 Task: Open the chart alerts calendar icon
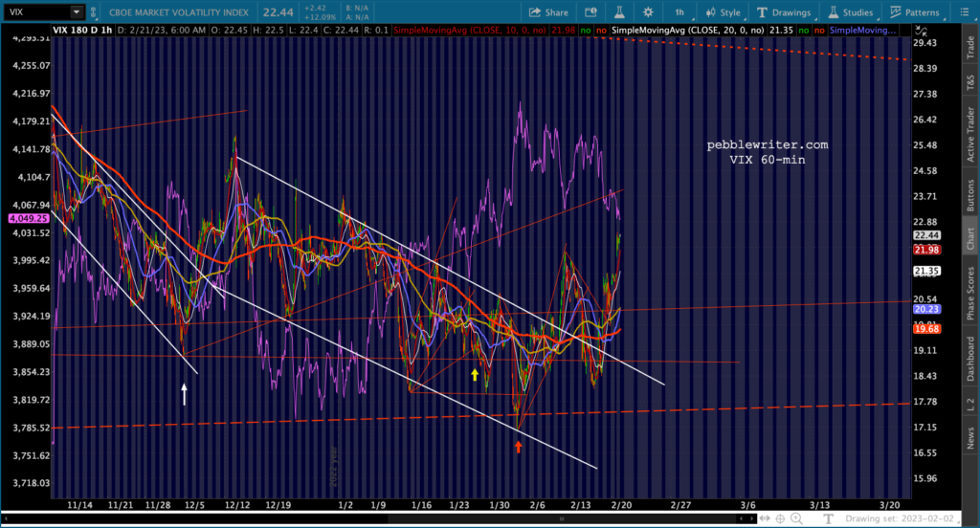[x=590, y=11]
